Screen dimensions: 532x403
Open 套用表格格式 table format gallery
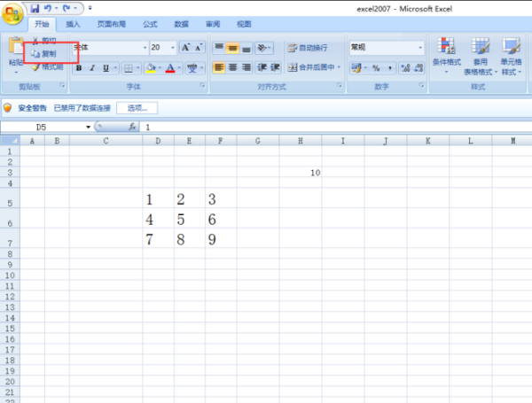[480, 56]
